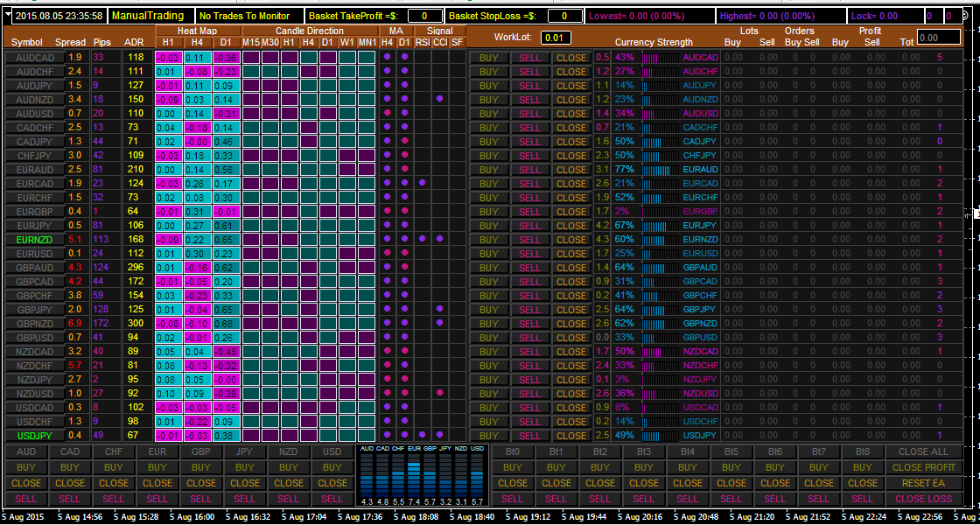The height and width of the screenshot is (525, 980).
Task: Click BUY in the AUDCAD row
Action: [489, 58]
